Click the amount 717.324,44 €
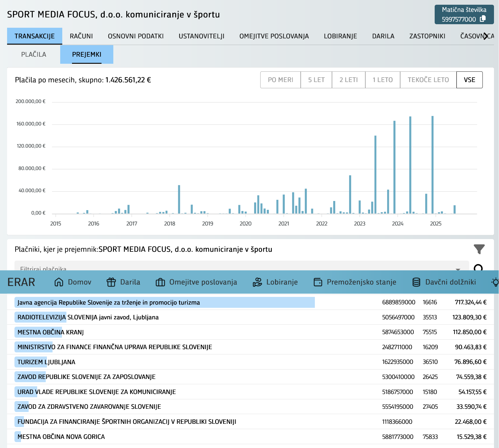This screenshot has width=499, height=448. 471,302
